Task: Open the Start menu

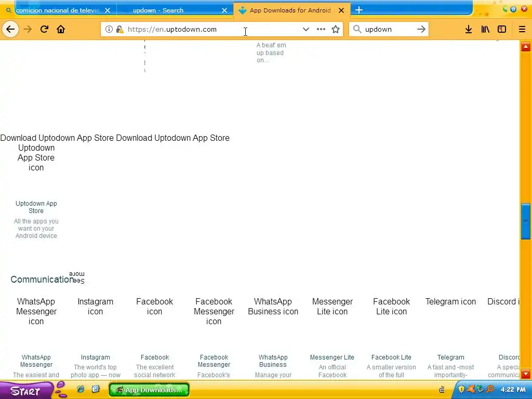Action: pos(25,391)
